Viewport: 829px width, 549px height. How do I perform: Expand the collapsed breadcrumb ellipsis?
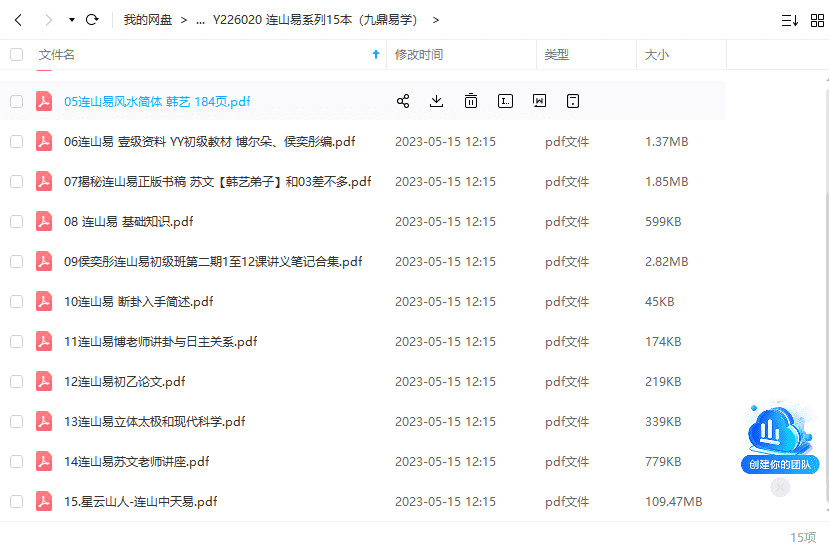(200, 20)
